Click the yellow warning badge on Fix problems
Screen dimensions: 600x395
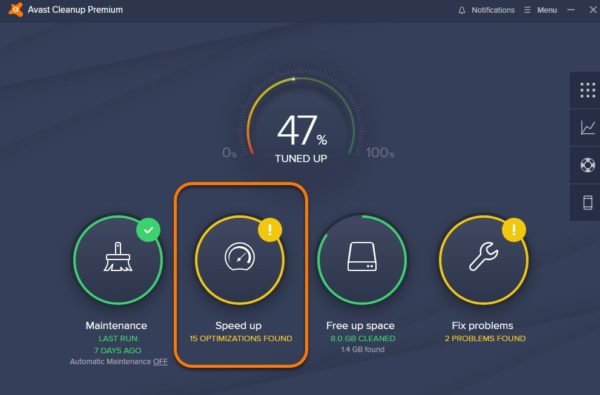pos(514,230)
